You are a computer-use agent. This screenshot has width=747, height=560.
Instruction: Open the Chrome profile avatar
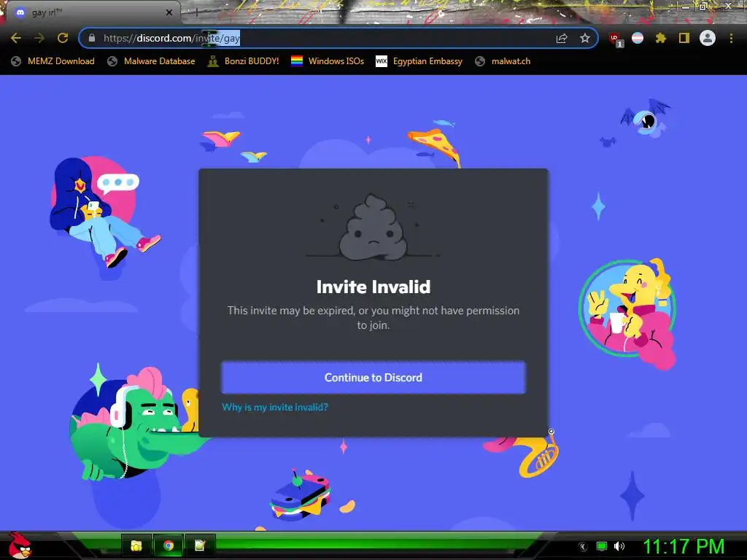(x=708, y=38)
